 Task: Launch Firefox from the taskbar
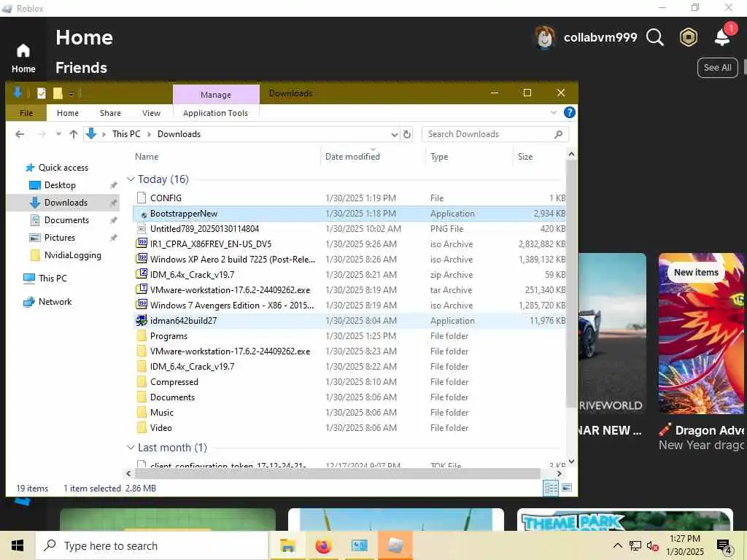click(323, 545)
